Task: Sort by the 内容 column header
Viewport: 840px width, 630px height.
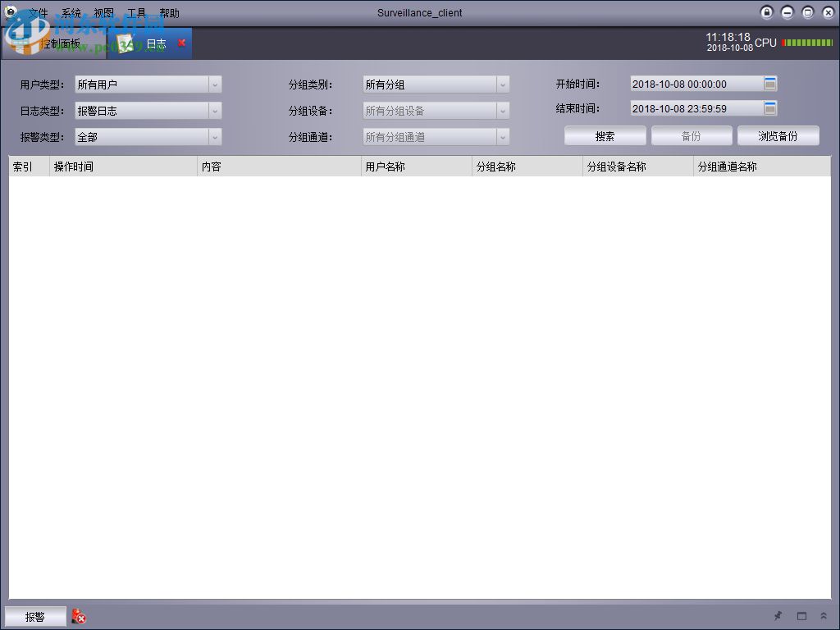Action: pyautogui.click(x=280, y=167)
